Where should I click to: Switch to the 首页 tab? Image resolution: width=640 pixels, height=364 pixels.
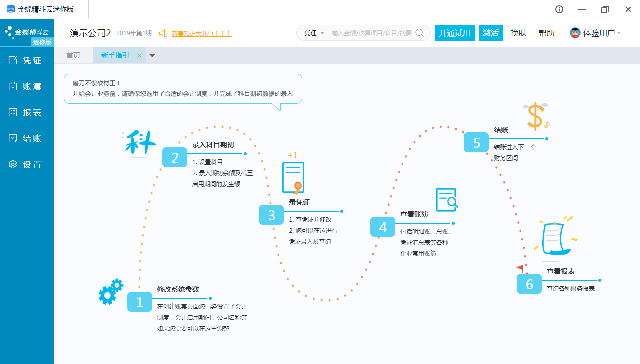coord(73,56)
